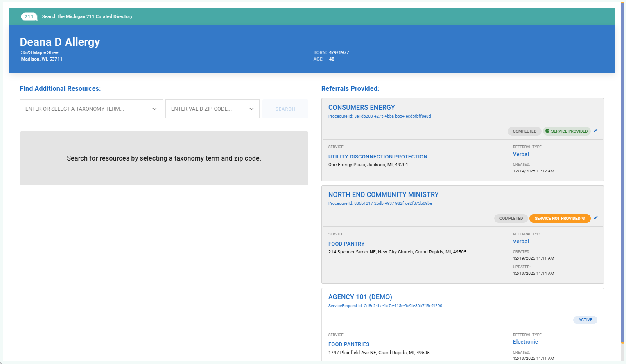This screenshot has width=626, height=364.
Task: Click the 211 speech bubble logo
Action: pos(29,17)
